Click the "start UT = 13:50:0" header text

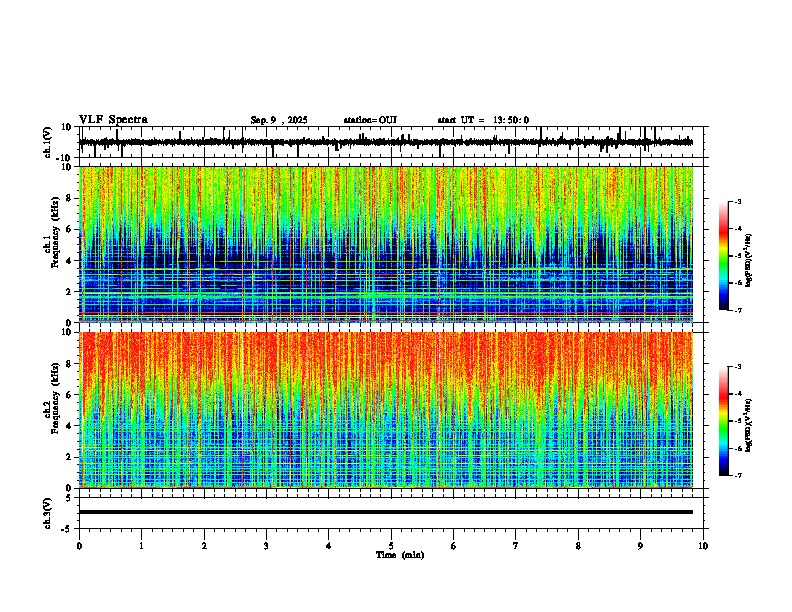point(483,120)
